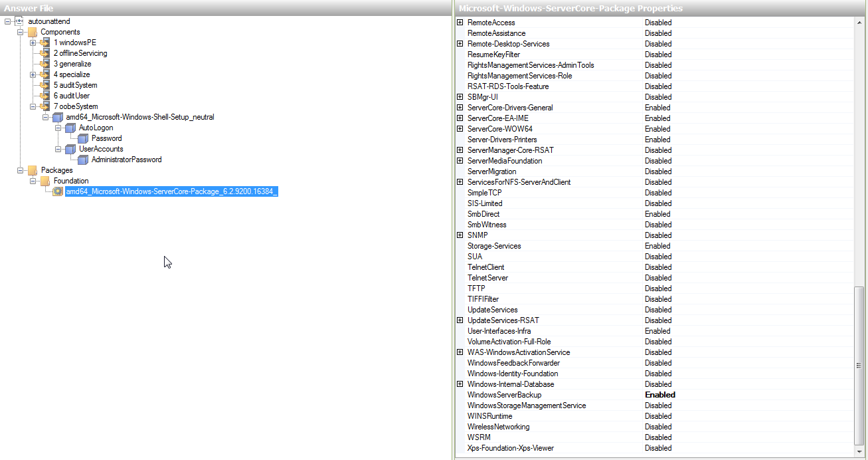The width and height of the screenshot is (868, 460).
Task: Select the 7 oobeSystem pass icon
Action: click(x=44, y=106)
